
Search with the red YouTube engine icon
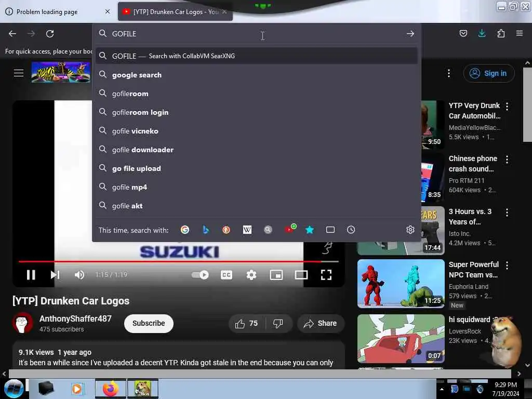(289, 229)
